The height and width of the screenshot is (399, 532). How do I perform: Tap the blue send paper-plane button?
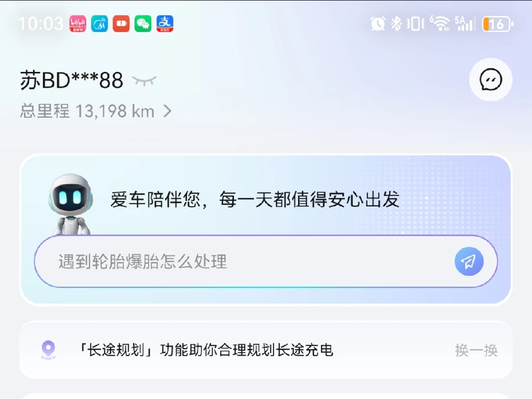(469, 261)
